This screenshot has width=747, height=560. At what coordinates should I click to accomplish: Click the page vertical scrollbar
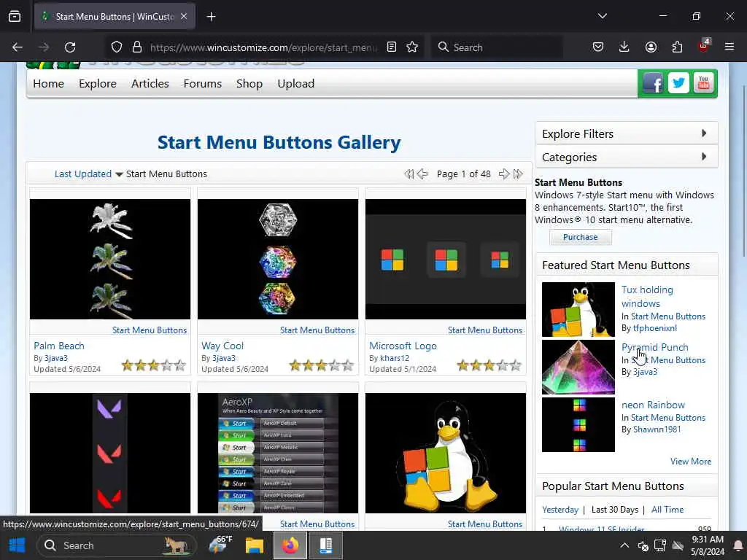(743, 171)
